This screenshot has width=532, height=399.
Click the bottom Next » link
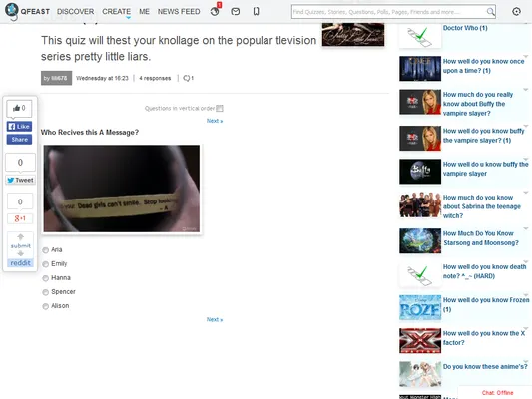pos(215,319)
